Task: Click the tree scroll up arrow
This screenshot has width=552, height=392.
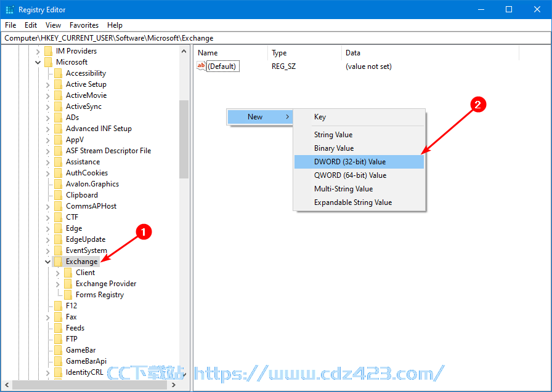Action: [x=184, y=51]
